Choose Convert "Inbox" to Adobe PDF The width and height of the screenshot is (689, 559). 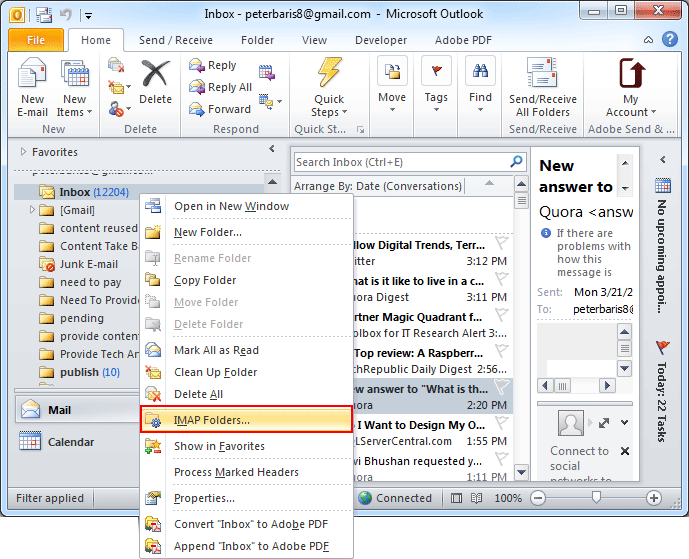coord(247,524)
